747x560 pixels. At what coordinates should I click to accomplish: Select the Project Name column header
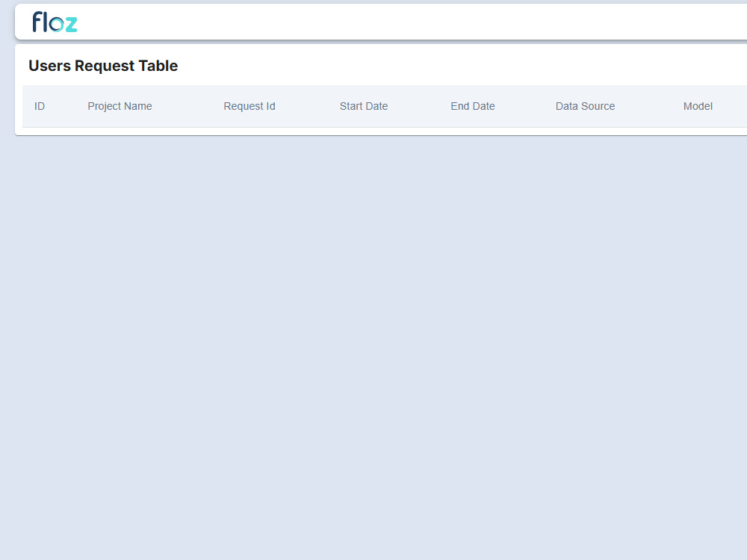[120, 106]
